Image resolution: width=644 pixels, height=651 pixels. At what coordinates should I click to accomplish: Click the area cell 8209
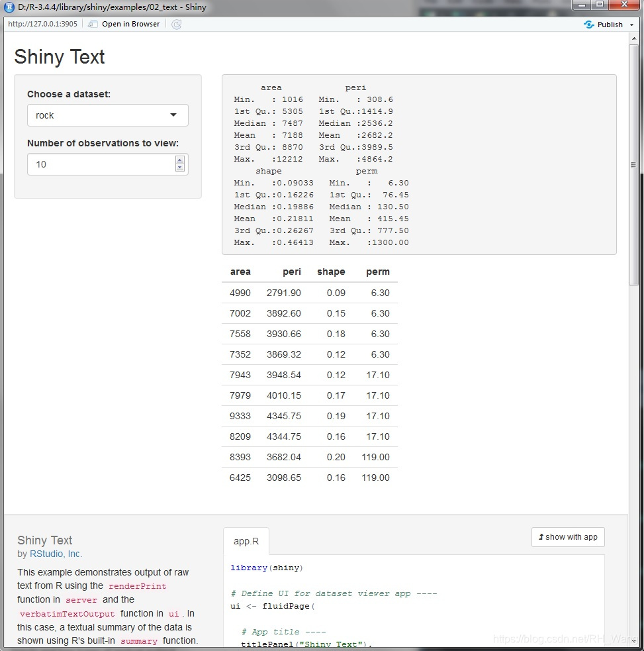[240, 436]
